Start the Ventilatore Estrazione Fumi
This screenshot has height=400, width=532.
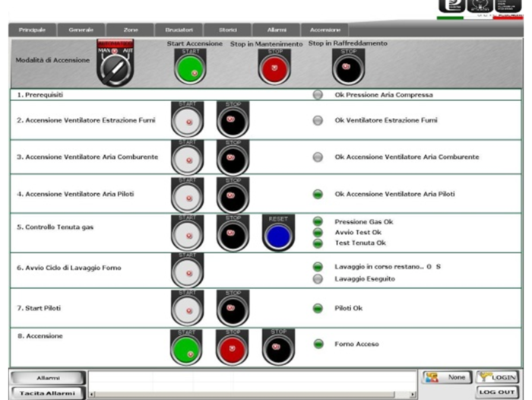pos(187,121)
